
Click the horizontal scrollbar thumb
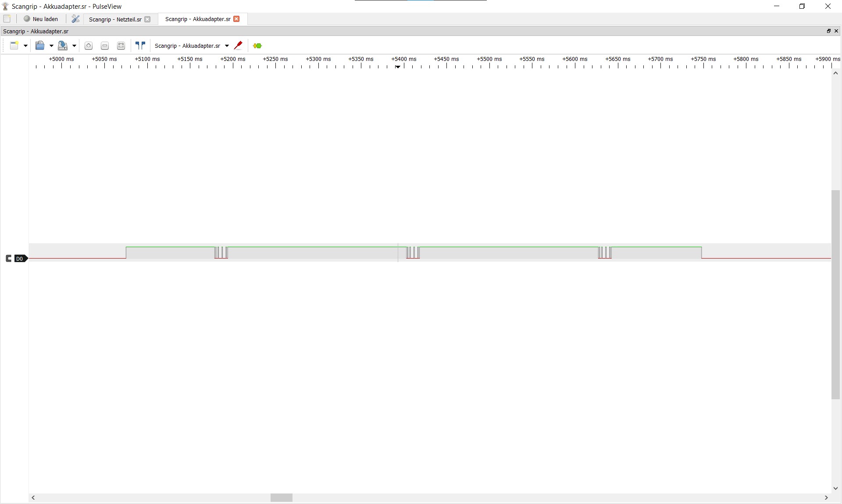[x=282, y=498]
